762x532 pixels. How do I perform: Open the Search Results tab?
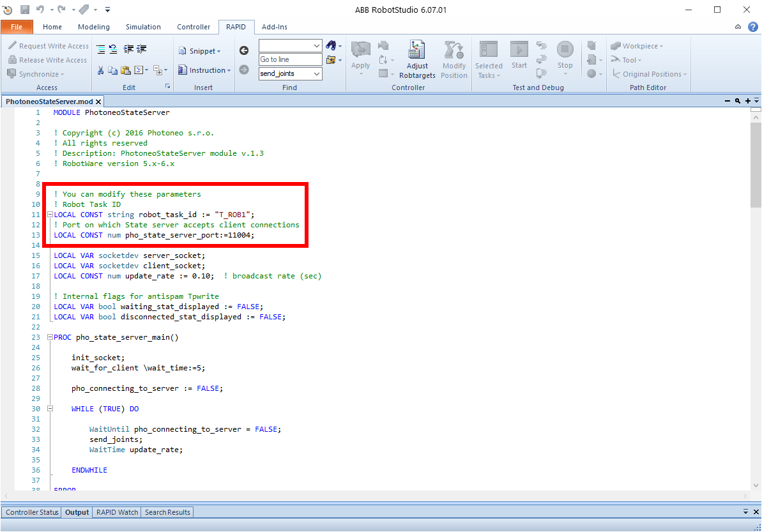click(x=167, y=512)
